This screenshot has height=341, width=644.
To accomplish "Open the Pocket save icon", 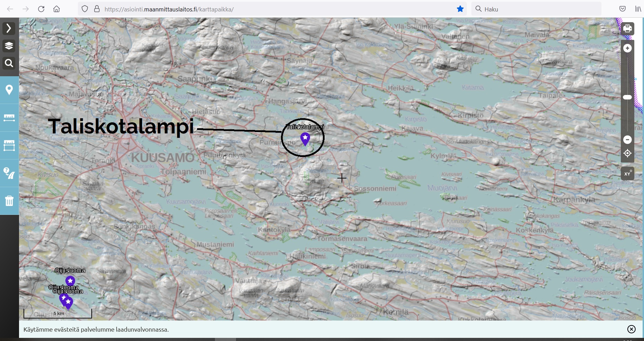I will [623, 9].
